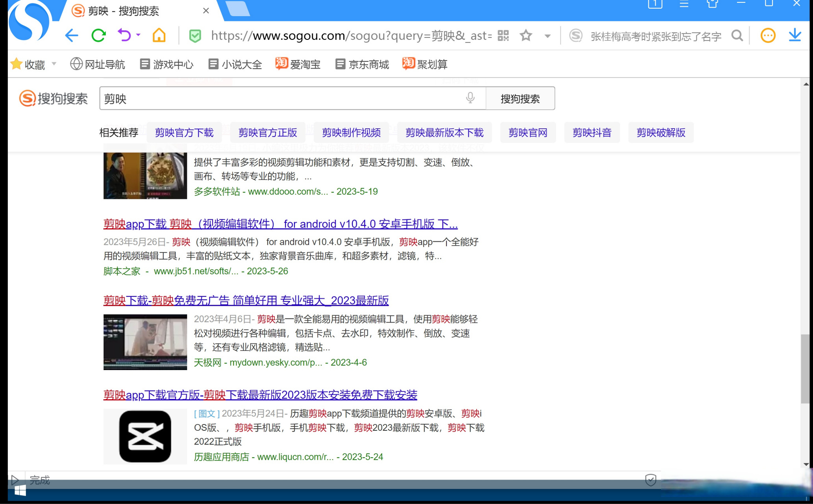Open the 网址导航 bookmark
The height and width of the screenshot is (504, 813).
[x=98, y=64]
